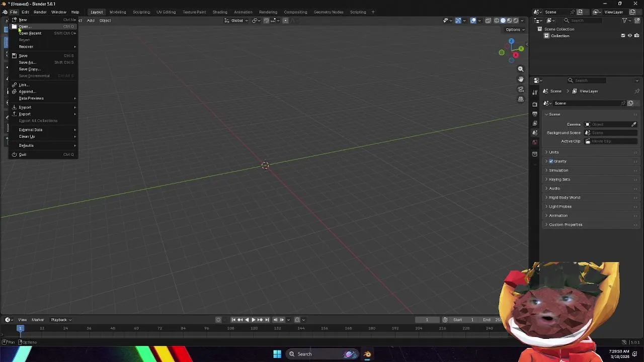Click the play animation button

[253, 320]
